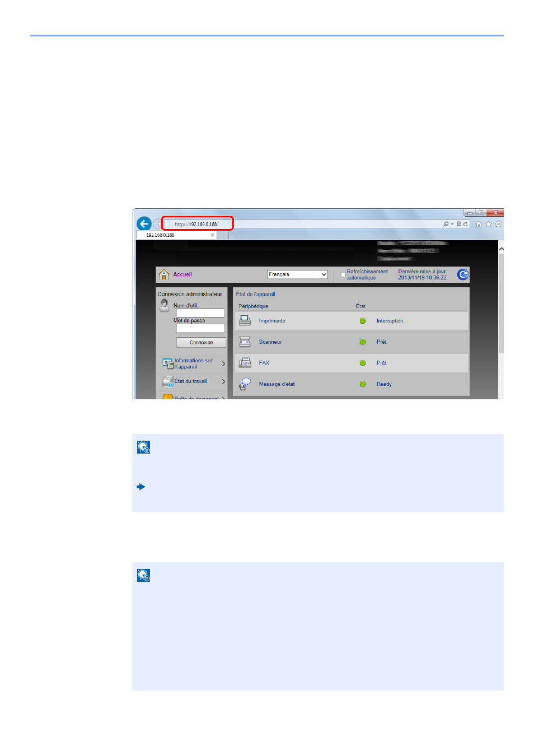
Task: Click the first note icon in blue box
Action: click(143, 447)
